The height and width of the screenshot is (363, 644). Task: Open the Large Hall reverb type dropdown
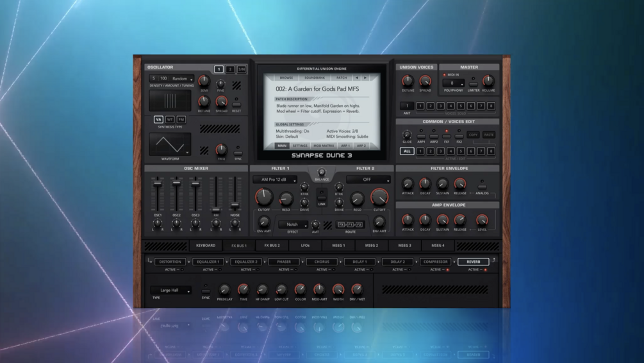(x=170, y=291)
